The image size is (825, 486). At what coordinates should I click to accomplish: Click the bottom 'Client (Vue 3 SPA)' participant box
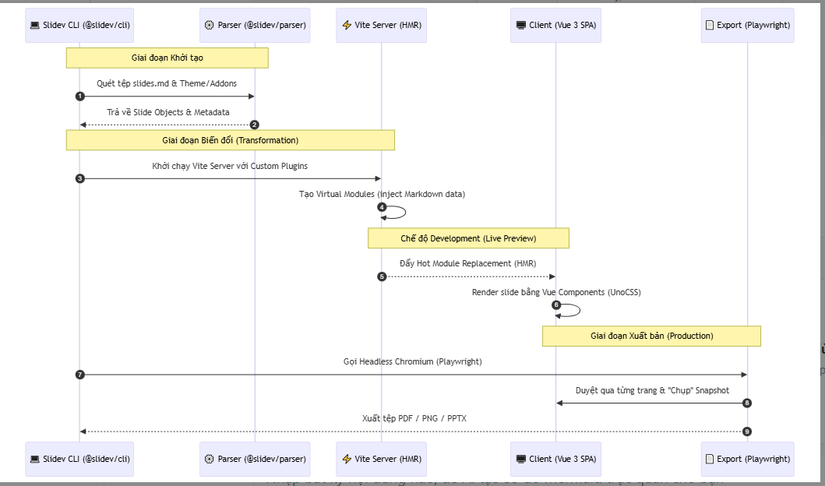556,459
